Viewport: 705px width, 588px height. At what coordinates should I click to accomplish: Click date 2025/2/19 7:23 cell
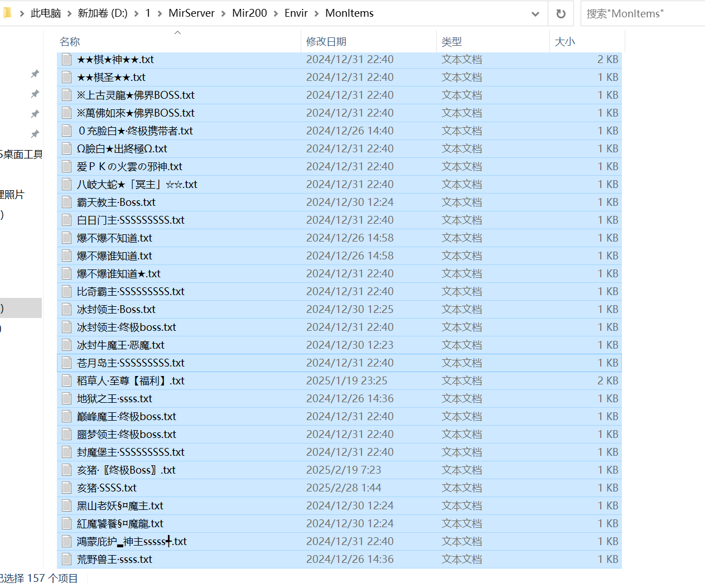pyautogui.click(x=344, y=470)
